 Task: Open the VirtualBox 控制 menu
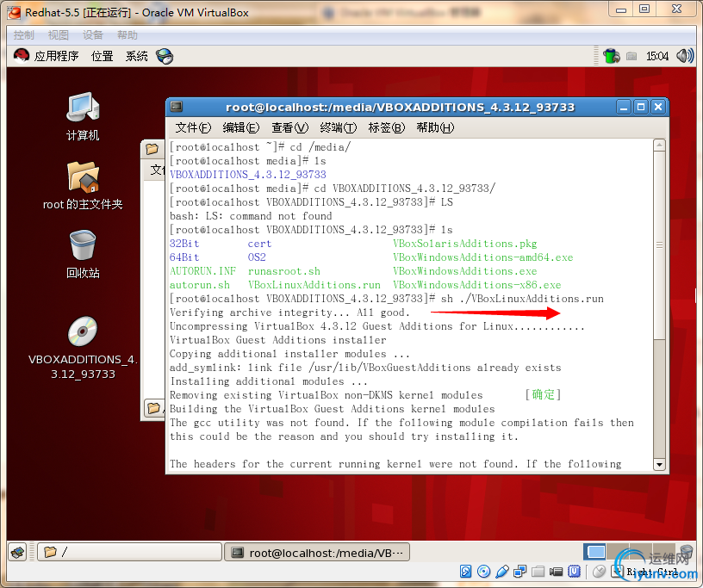[23, 35]
